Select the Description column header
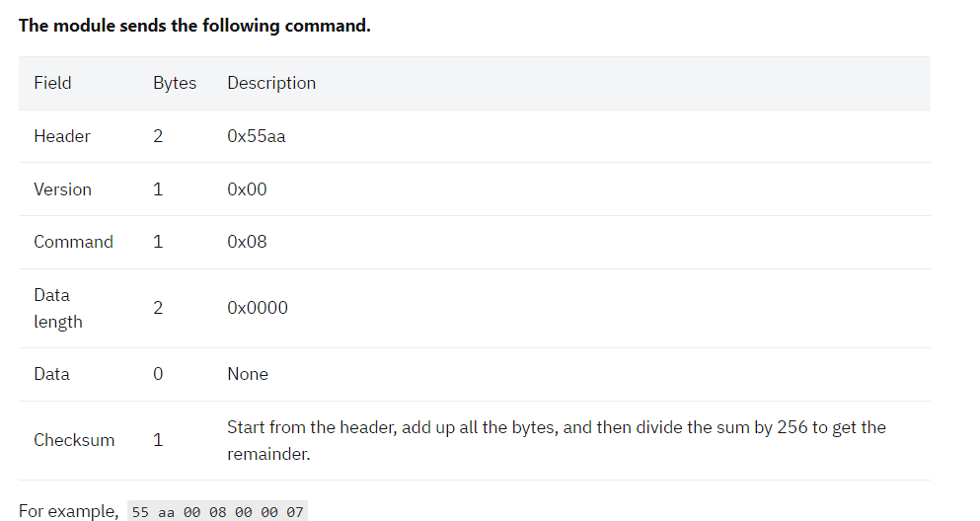This screenshot has height=521, width=980. coord(271,83)
